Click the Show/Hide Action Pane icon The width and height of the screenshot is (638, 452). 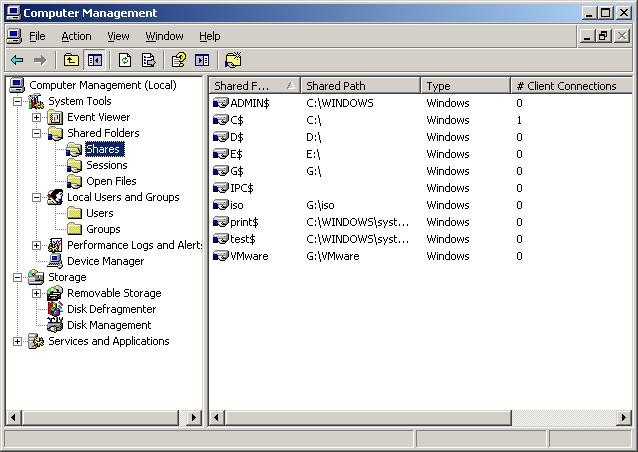tap(202, 60)
